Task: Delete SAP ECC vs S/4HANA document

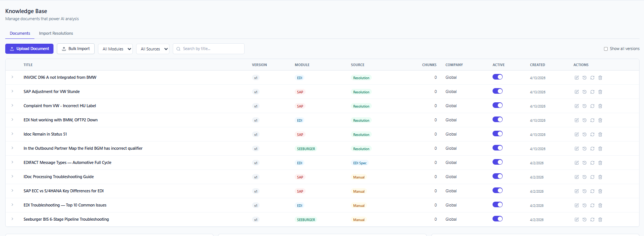Action: click(600, 191)
